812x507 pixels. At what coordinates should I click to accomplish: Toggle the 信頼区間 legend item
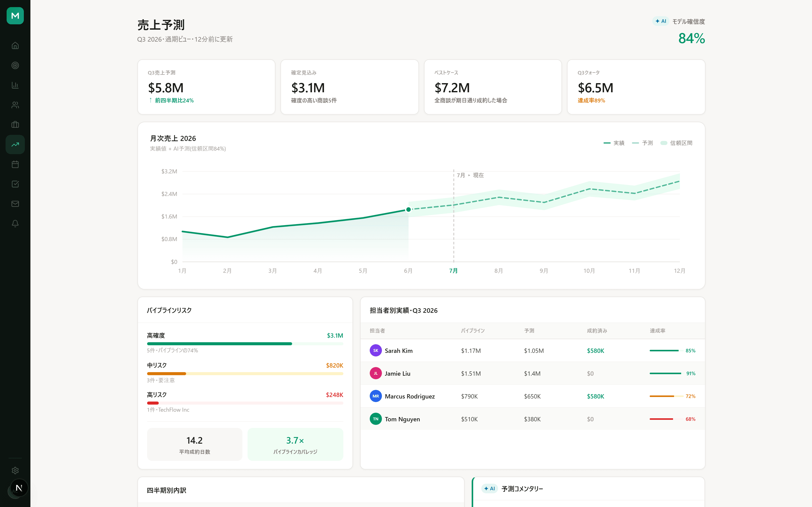[676, 143]
